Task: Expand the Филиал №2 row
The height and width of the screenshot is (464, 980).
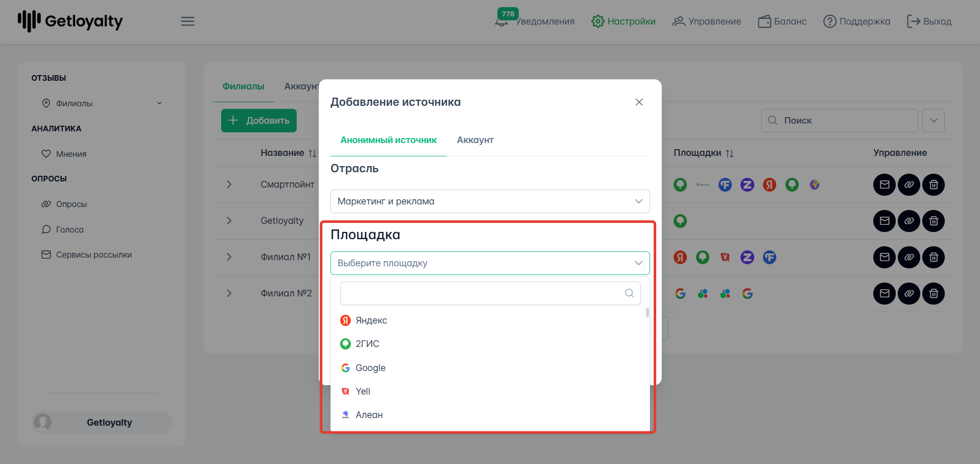Action: tap(229, 293)
